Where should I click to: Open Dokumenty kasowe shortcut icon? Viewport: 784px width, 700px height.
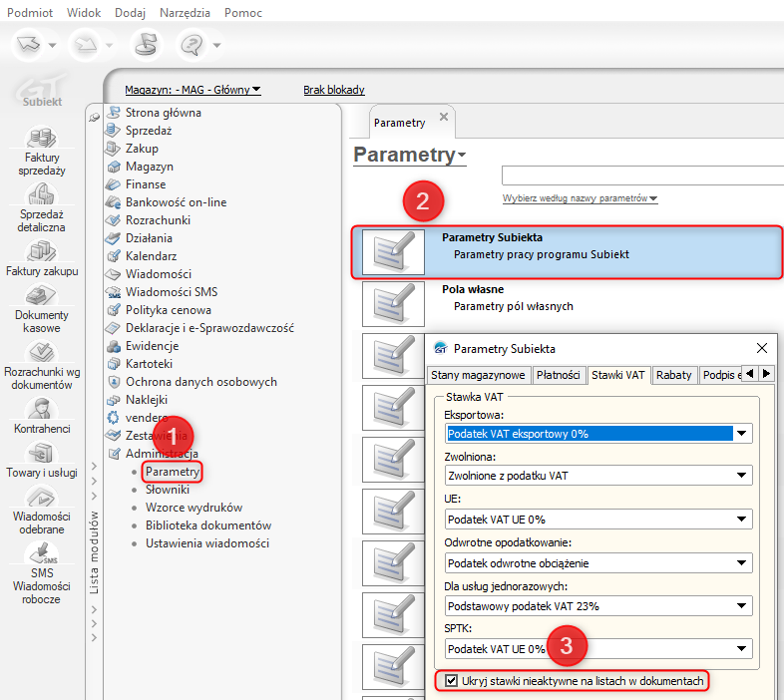(42, 295)
